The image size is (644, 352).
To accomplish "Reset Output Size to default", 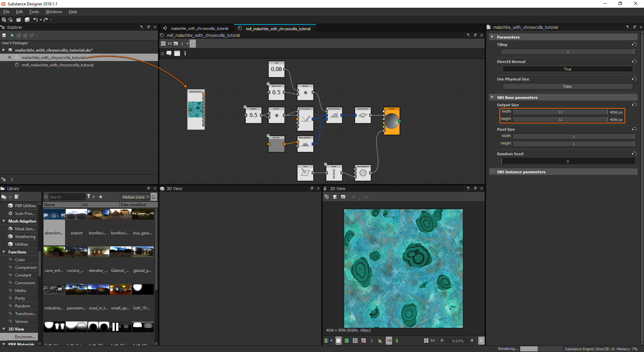I will [x=634, y=105].
